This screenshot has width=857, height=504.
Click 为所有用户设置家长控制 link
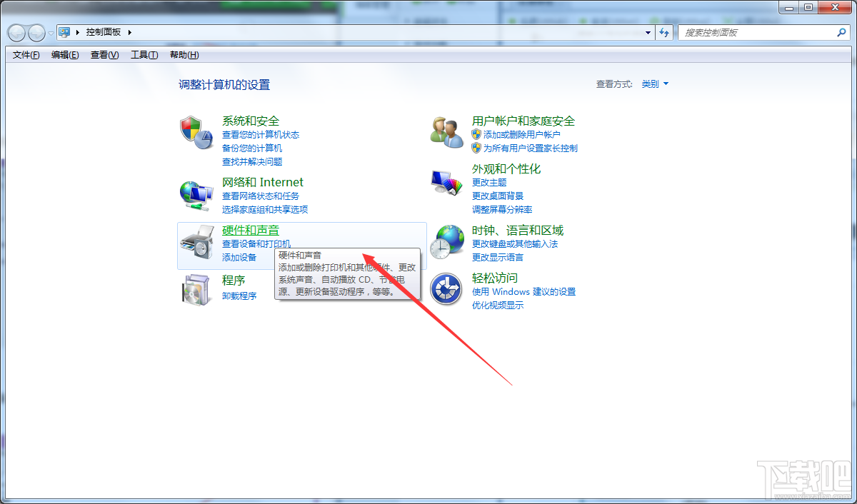(531, 148)
